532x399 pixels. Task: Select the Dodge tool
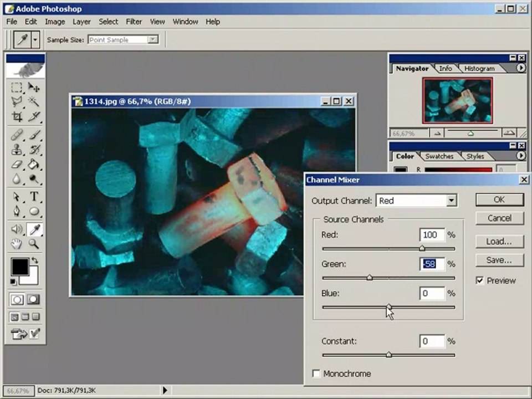click(34, 179)
